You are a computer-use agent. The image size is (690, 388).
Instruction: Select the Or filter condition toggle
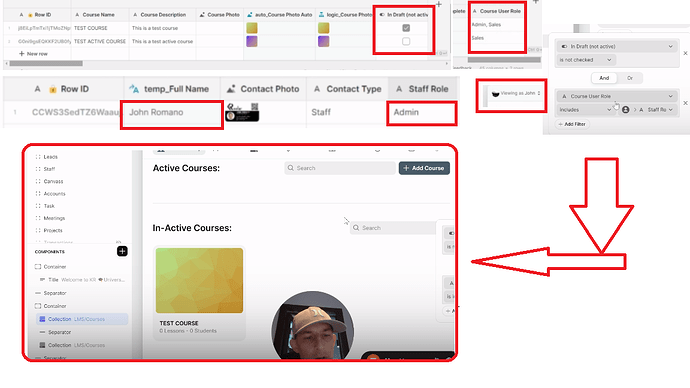point(630,78)
